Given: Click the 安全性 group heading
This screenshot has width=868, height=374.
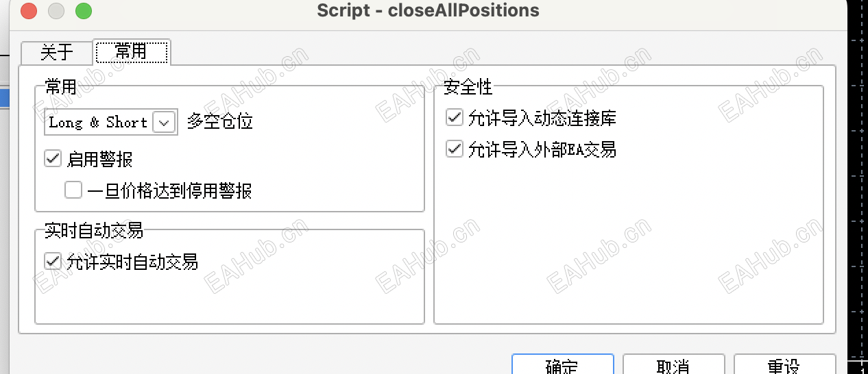Looking at the screenshot, I should pyautogui.click(x=468, y=87).
